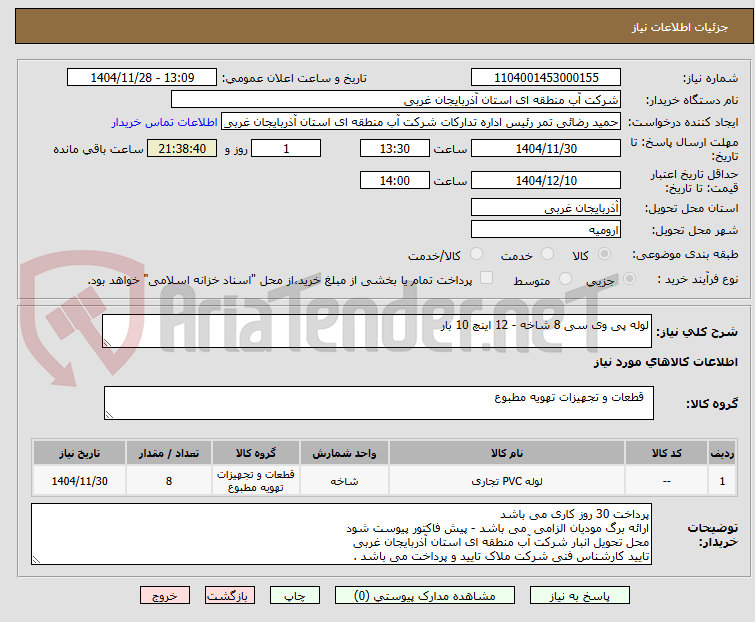Click the 'پاسخ به نیاز' button
This screenshot has width=755, height=622.
[x=580, y=596]
